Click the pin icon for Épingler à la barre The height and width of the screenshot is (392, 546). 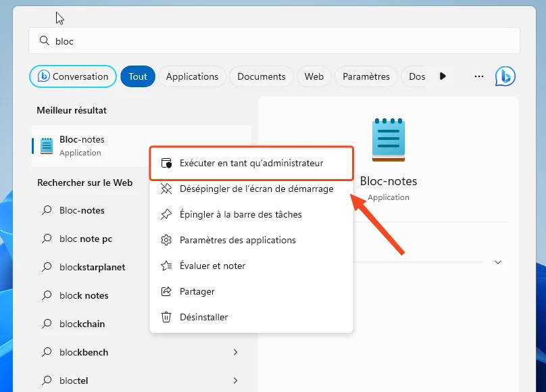click(165, 214)
